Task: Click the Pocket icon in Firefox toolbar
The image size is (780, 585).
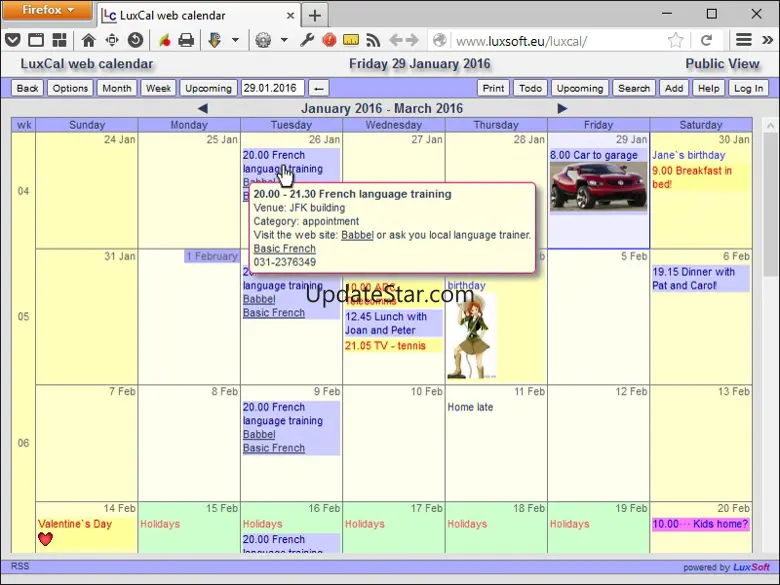Action: pyautogui.click(x=12, y=40)
